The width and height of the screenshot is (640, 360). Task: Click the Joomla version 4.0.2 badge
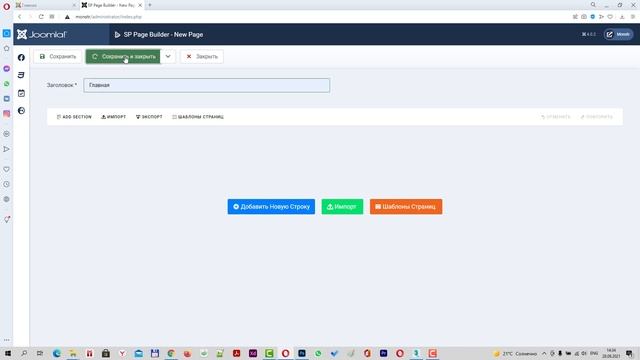pyautogui.click(x=589, y=34)
